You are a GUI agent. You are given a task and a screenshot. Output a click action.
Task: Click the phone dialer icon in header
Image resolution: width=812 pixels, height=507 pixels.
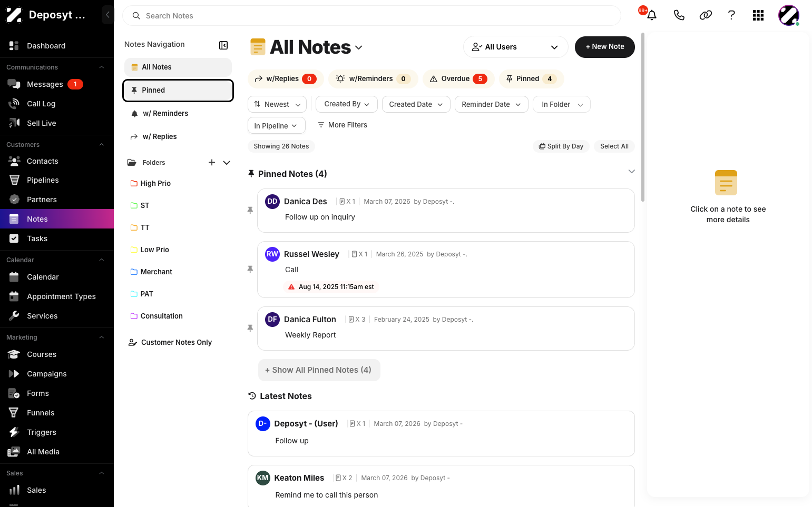pos(679,15)
